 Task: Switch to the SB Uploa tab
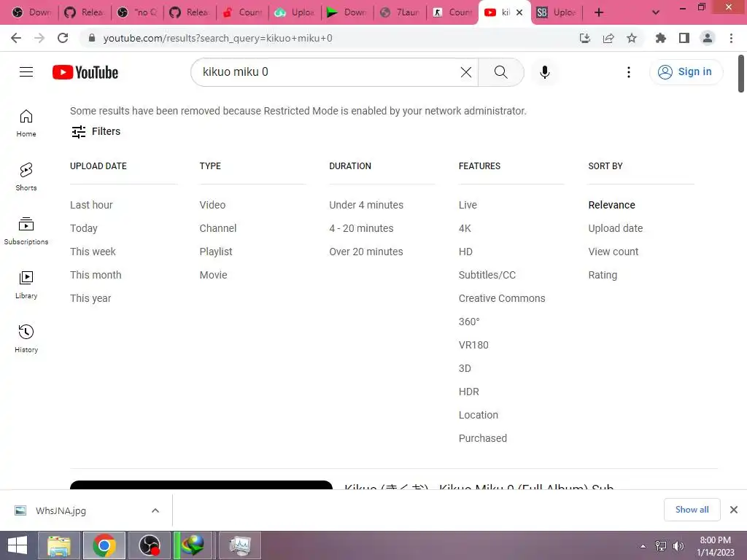point(556,12)
